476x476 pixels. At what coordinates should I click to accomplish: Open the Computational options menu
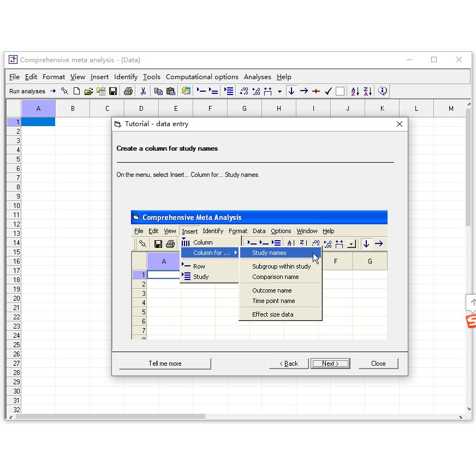coord(202,77)
